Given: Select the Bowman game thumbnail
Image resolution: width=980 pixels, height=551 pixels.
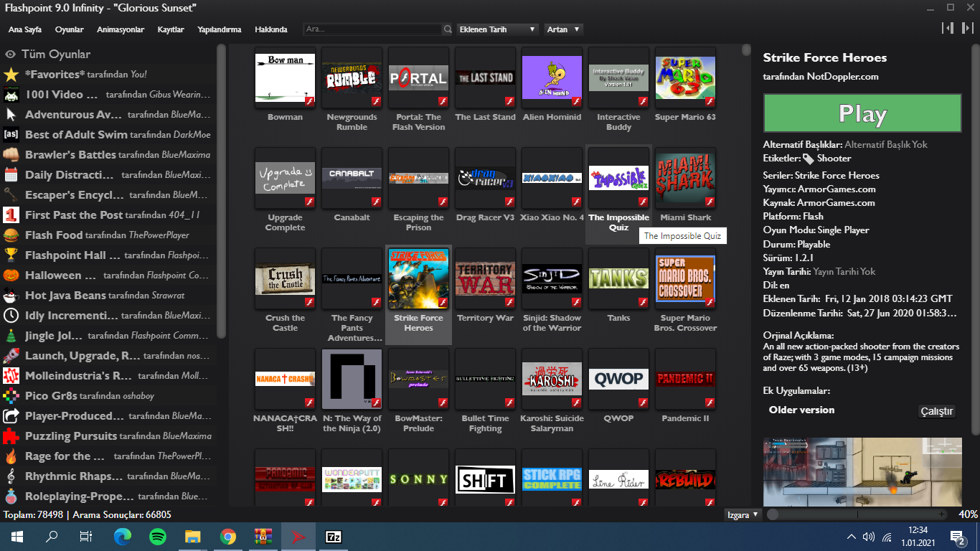Looking at the screenshot, I should [285, 79].
